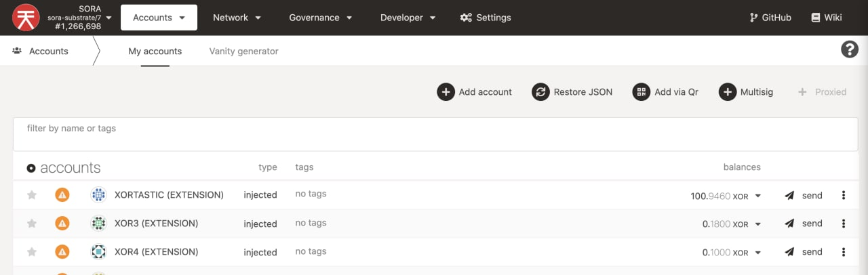Click no tags on XOR4 row
The width and height of the screenshot is (868, 275).
(311, 251)
